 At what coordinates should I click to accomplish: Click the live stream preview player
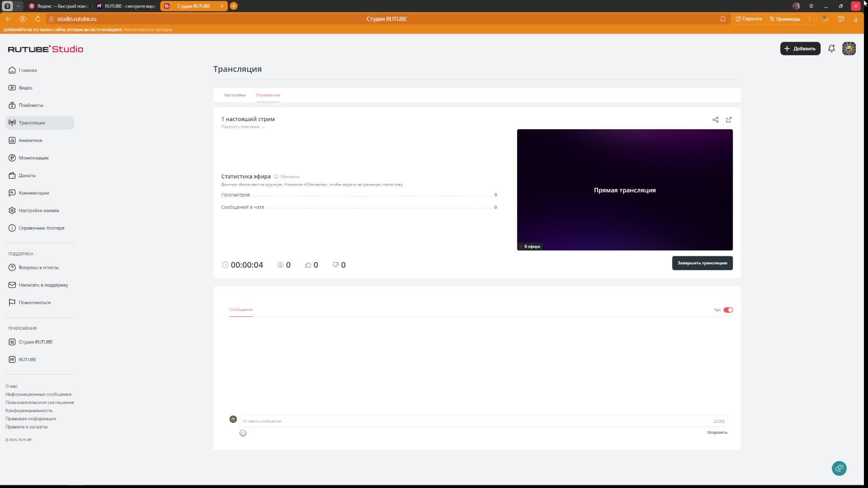coord(624,190)
